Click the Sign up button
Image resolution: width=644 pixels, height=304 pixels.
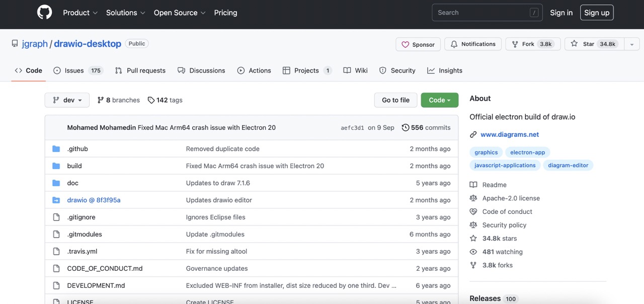[597, 13]
